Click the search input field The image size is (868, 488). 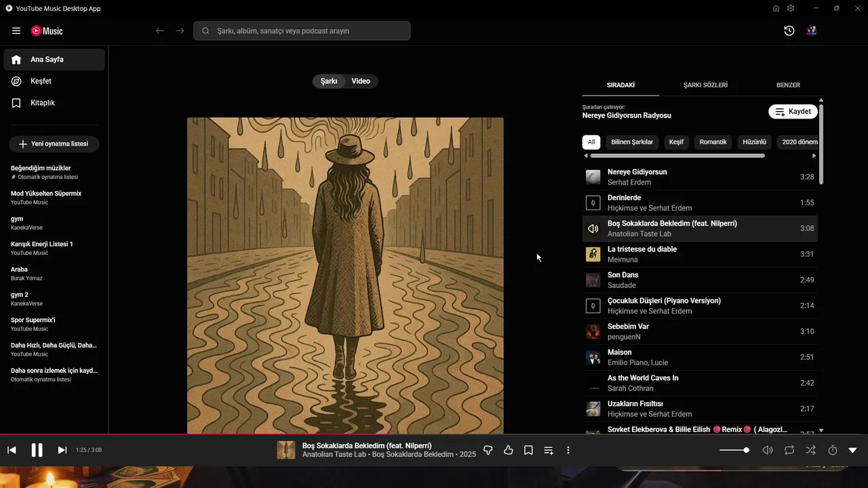point(302,30)
